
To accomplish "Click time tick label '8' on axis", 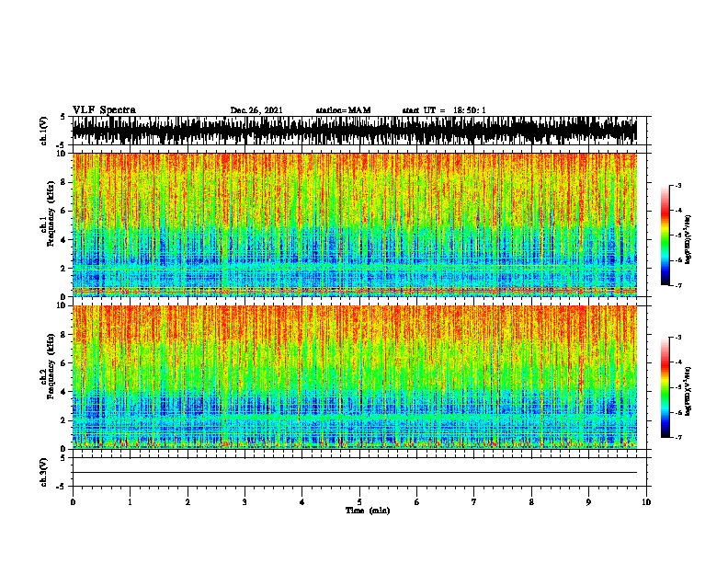I will (x=531, y=502).
